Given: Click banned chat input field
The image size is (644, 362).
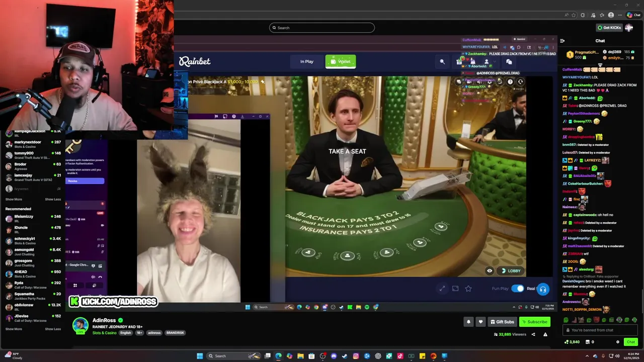Looking at the screenshot, I should point(600,330).
